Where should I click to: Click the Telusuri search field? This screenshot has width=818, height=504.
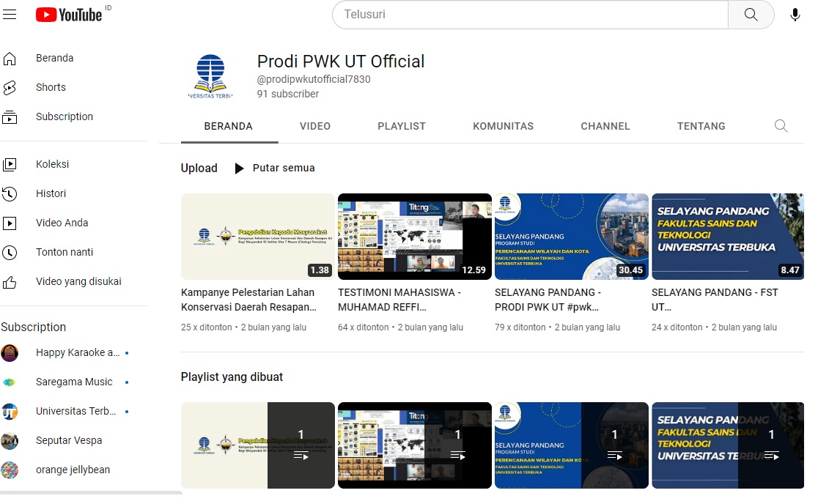click(x=530, y=15)
